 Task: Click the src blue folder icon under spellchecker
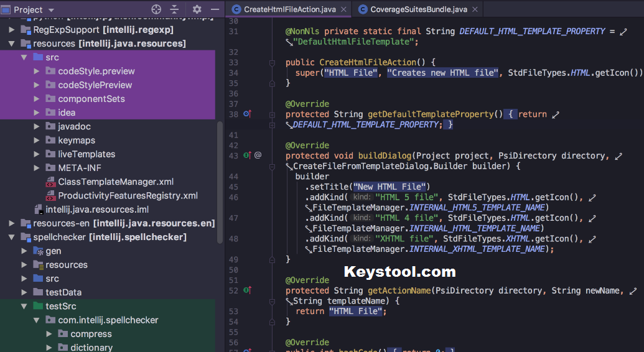pos(38,279)
